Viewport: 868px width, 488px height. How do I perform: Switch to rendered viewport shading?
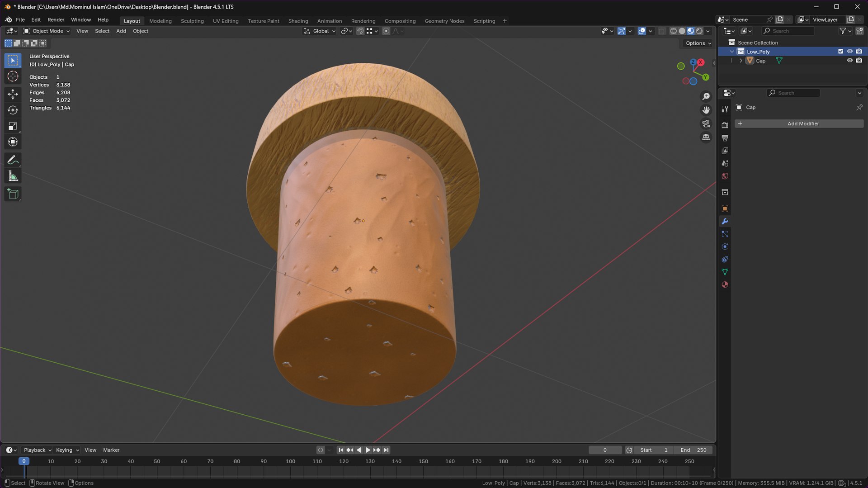(x=699, y=31)
